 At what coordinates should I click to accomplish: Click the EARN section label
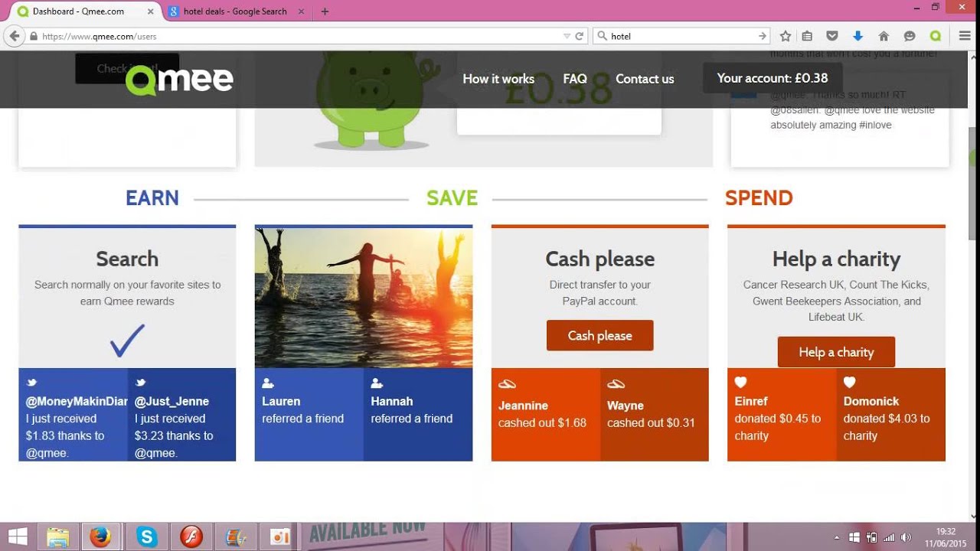152,198
